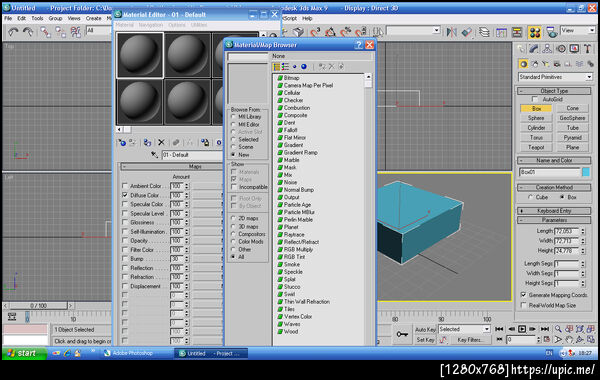Screen dimensions: 600x380
Task: Open Schematic View from toolbar
Action: click(517, 32)
